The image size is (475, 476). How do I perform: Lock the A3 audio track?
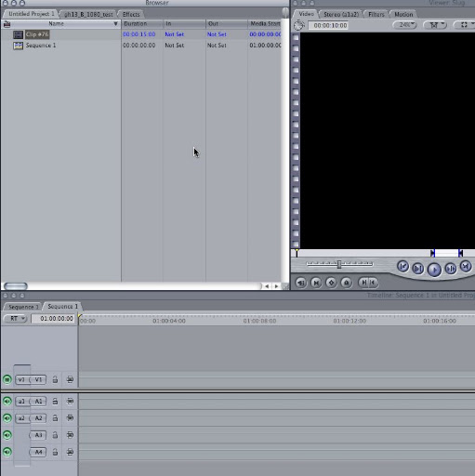[55, 435]
